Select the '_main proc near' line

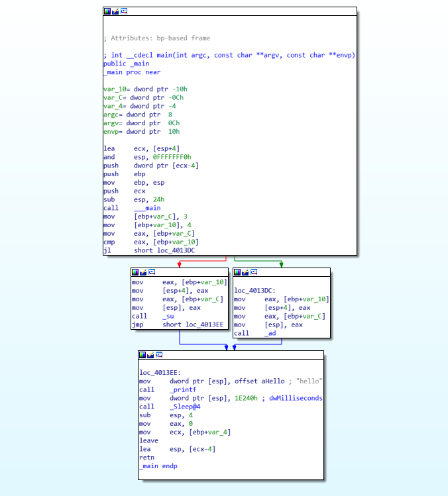132,72
